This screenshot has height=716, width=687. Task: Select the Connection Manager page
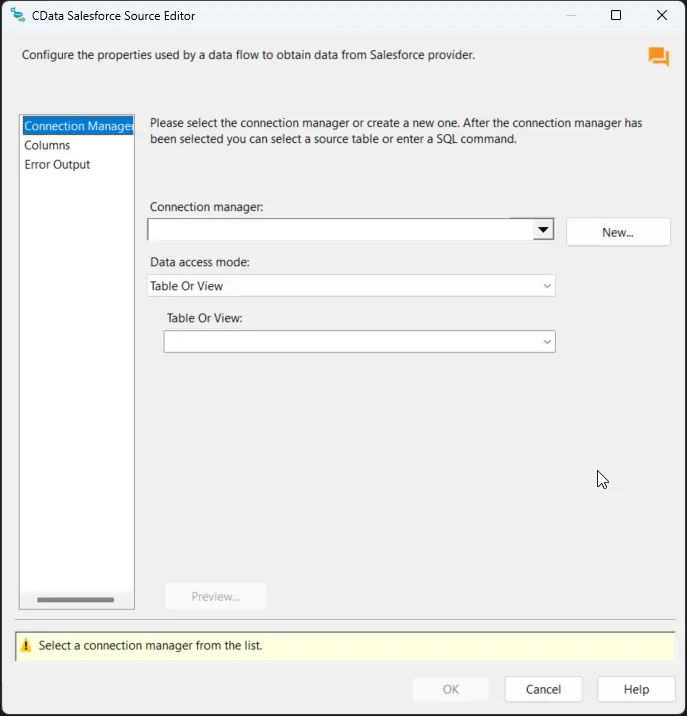coord(77,126)
